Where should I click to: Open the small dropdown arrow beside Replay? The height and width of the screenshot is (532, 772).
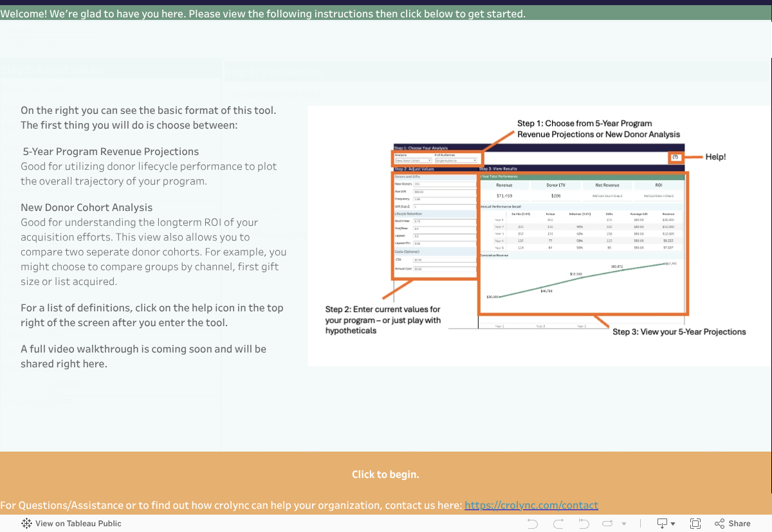[x=623, y=524]
